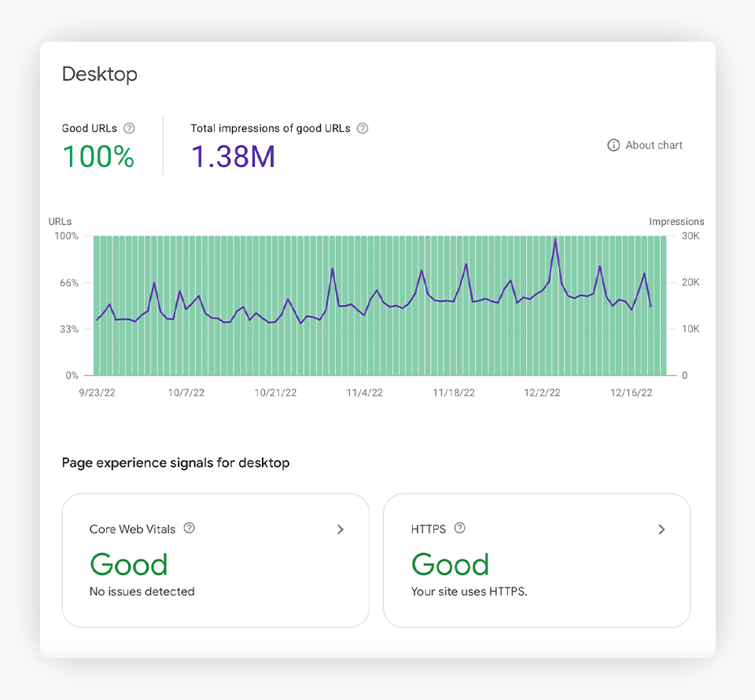
Task: Click 'Your site uses HTTPS.' message
Action: tap(469, 591)
